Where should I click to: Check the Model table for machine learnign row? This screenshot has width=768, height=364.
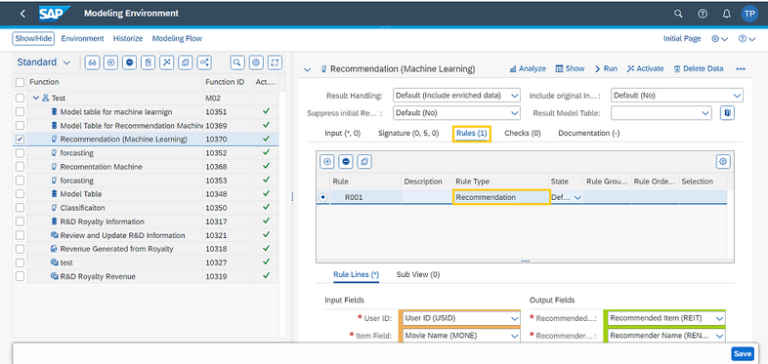20,112
